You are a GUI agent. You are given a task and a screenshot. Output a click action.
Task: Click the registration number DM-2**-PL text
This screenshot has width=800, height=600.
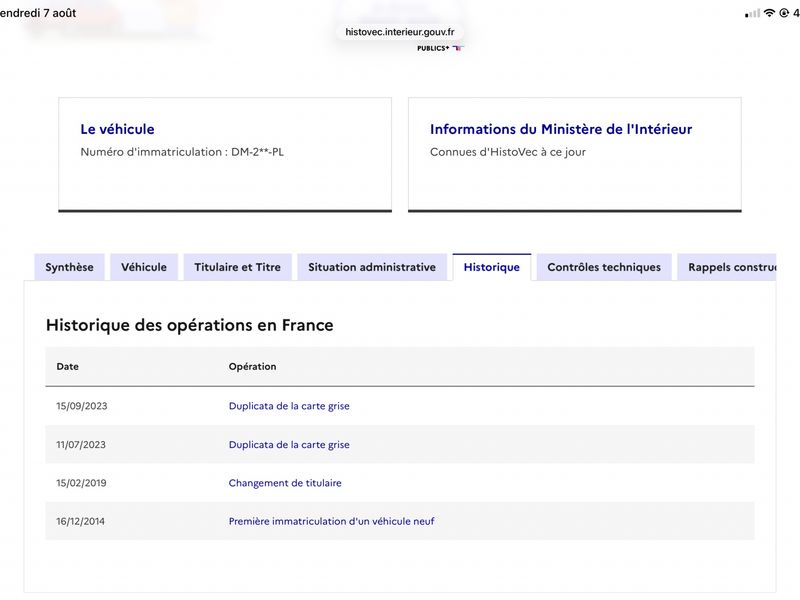tap(257, 152)
